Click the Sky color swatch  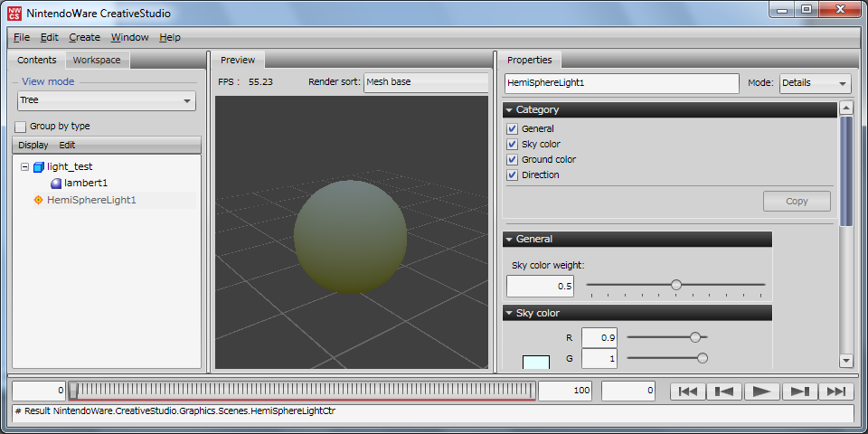pos(535,362)
